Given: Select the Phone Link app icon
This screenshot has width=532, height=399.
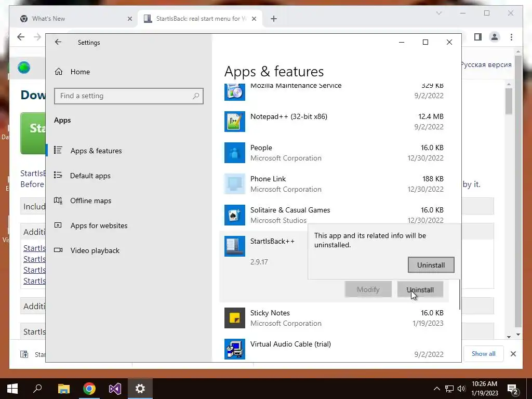Looking at the screenshot, I should coord(235,184).
